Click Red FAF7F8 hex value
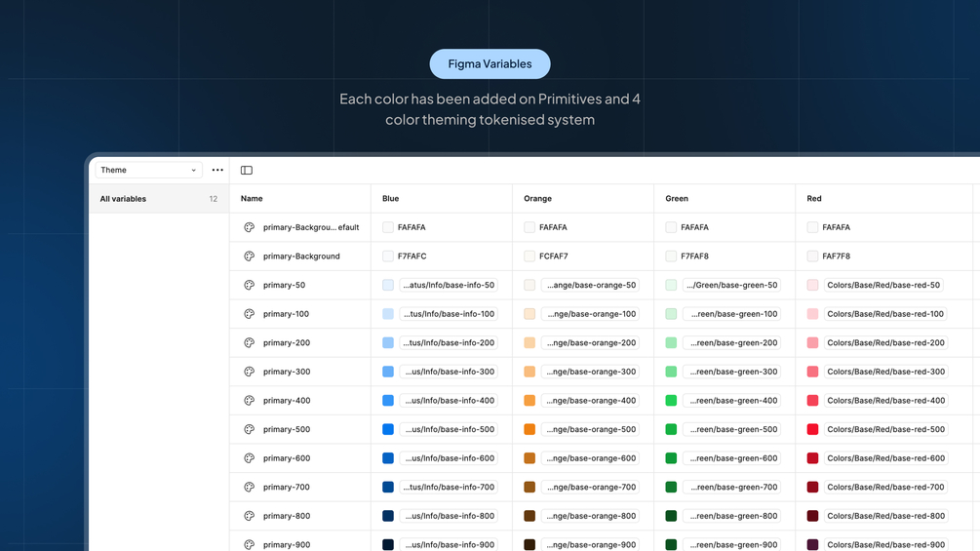This screenshot has width=980, height=551. tap(837, 256)
